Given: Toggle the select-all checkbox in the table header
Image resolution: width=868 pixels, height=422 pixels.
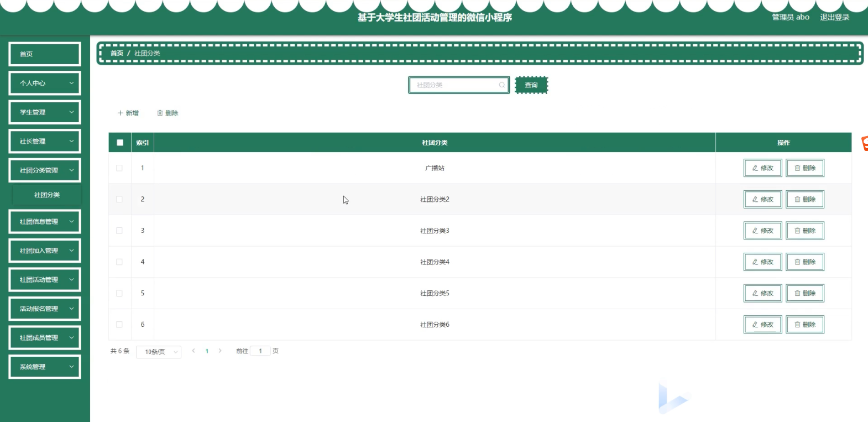Looking at the screenshot, I should pos(120,143).
